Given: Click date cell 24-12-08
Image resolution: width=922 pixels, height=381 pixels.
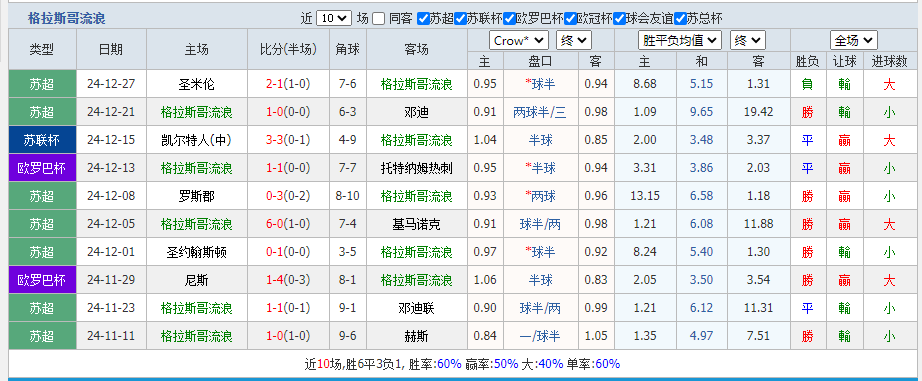Looking at the screenshot, I should 111,196.
